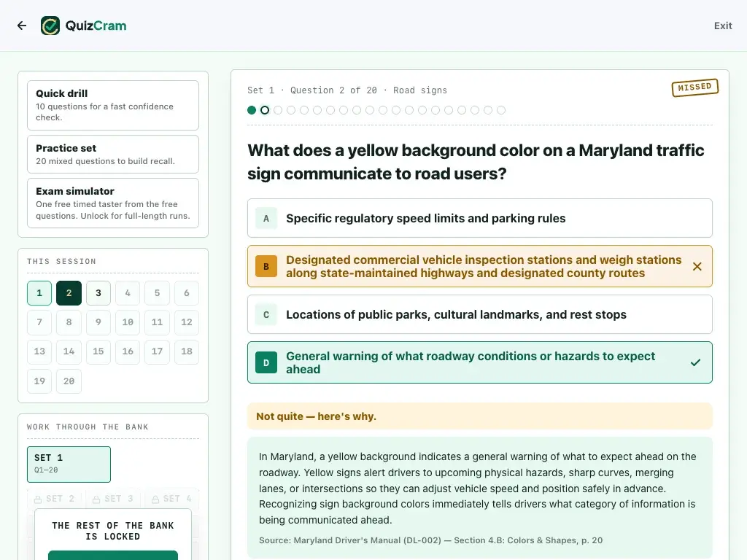
Task: Go to question 12 in session grid
Action: click(187, 322)
